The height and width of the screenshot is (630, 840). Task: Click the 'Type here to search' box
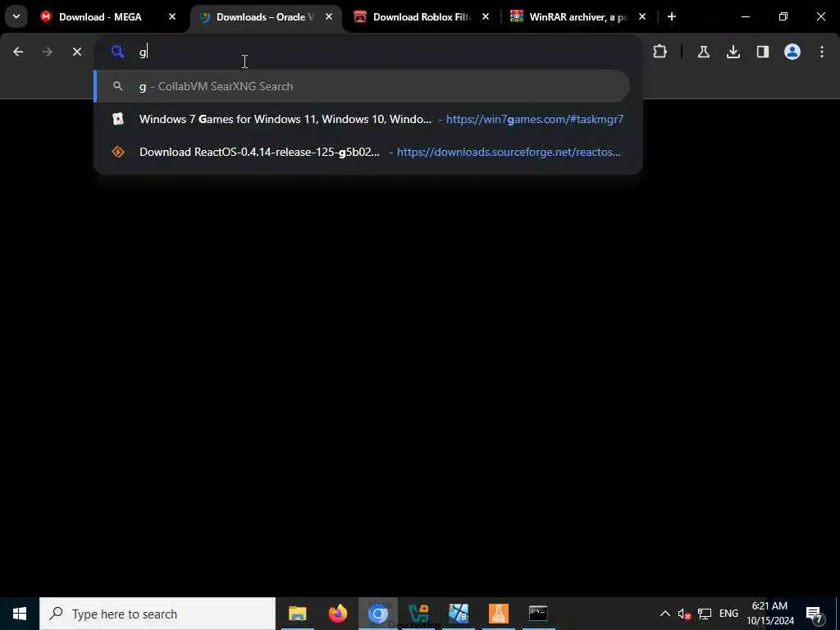click(157, 614)
